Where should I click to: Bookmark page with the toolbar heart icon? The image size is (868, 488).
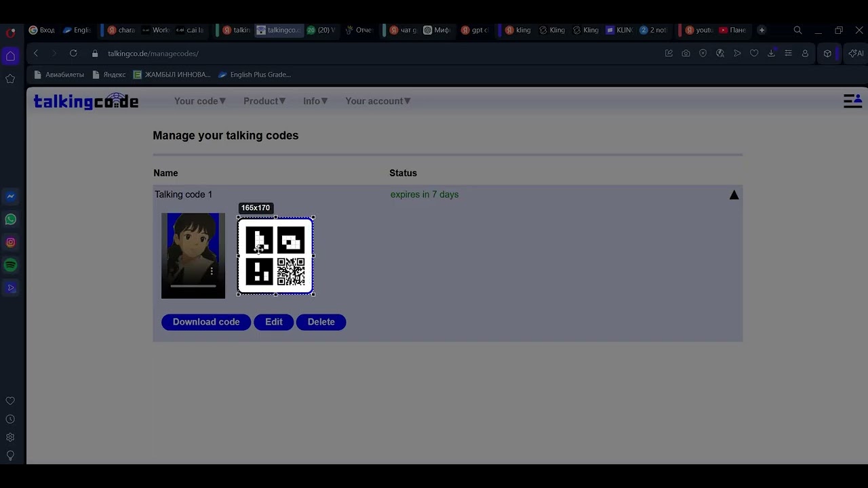[754, 54]
